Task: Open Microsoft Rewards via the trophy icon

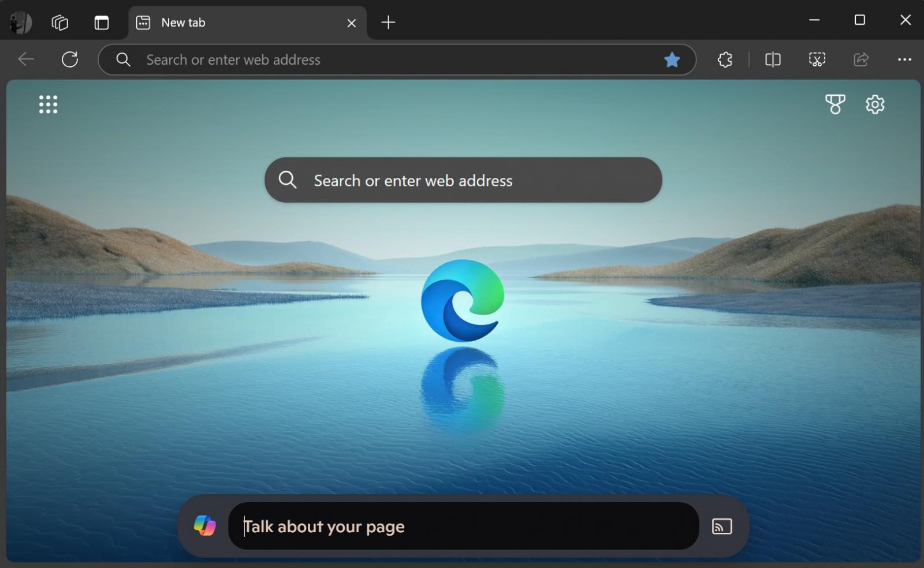Action: (836, 104)
